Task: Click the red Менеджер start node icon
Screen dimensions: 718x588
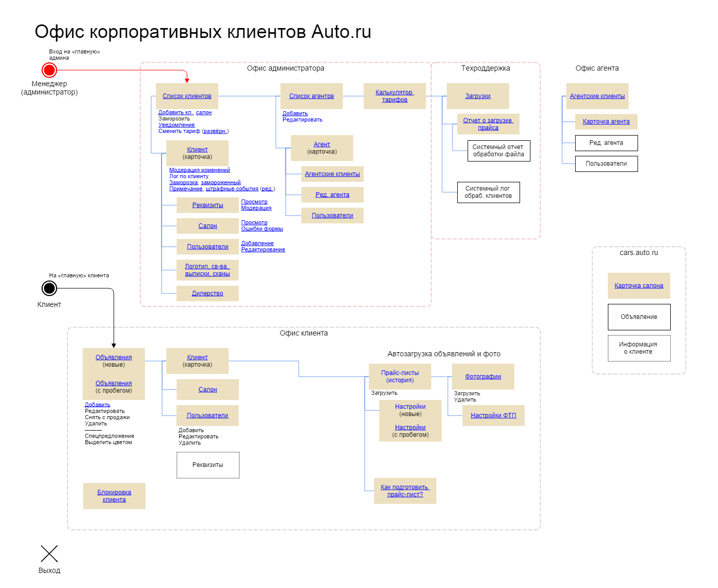Action: pyautogui.click(x=49, y=70)
